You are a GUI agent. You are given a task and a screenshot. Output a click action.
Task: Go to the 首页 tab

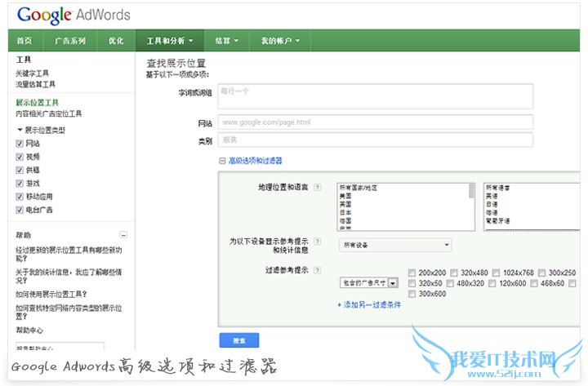click(24, 41)
